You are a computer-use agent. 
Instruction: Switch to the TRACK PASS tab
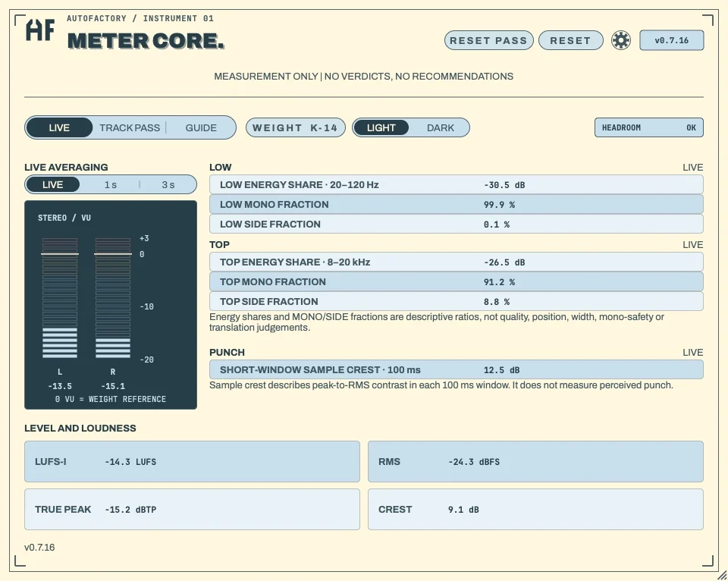[130, 127]
